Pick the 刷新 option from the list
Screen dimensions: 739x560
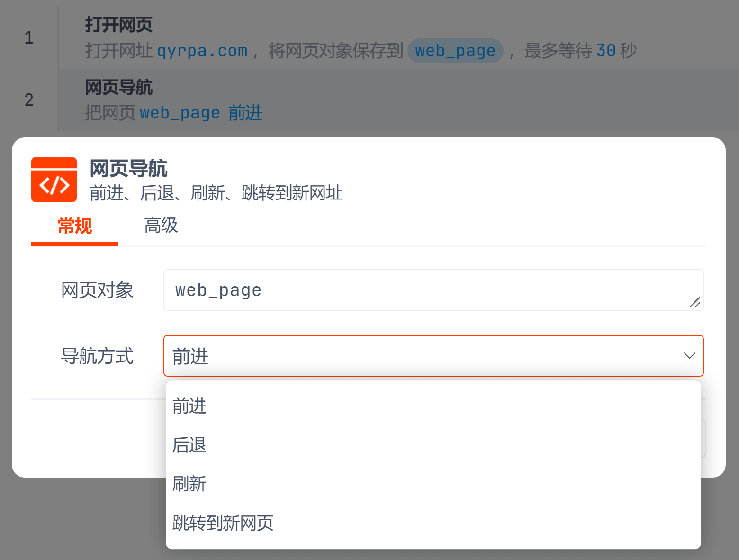pos(189,484)
